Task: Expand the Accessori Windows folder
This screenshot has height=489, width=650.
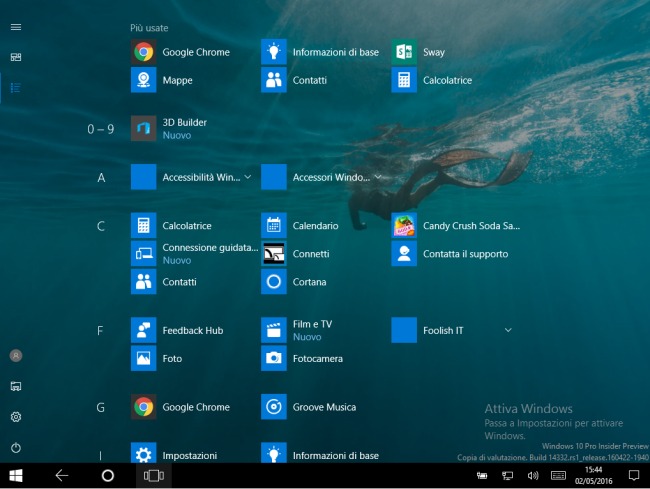Action: click(322, 177)
